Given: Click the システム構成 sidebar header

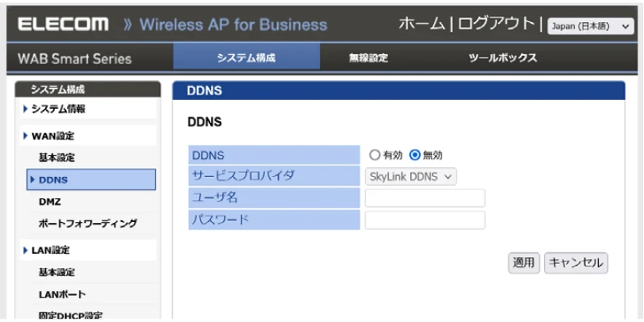Looking at the screenshot, I should (88, 89).
